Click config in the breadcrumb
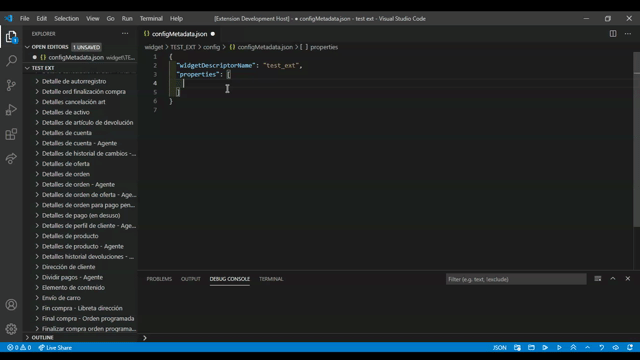This screenshot has width=640, height=360. click(x=211, y=47)
